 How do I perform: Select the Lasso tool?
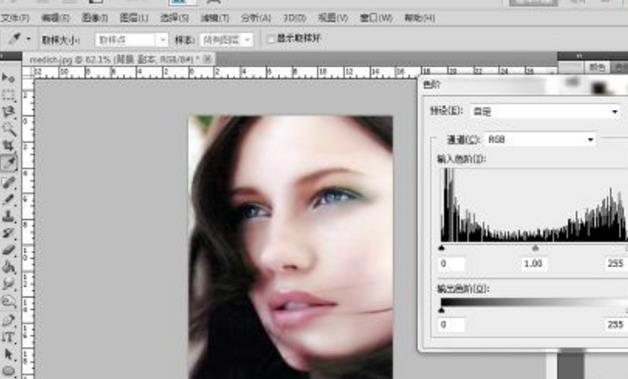pos(8,112)
